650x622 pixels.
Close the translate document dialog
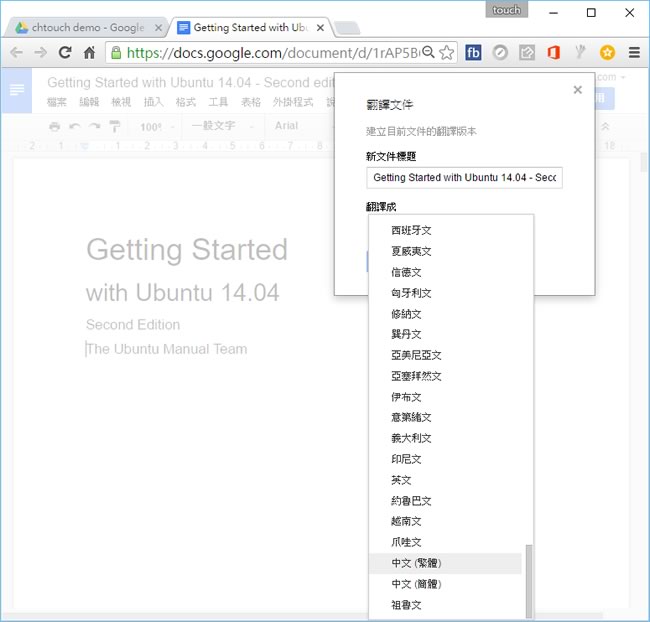577,90
